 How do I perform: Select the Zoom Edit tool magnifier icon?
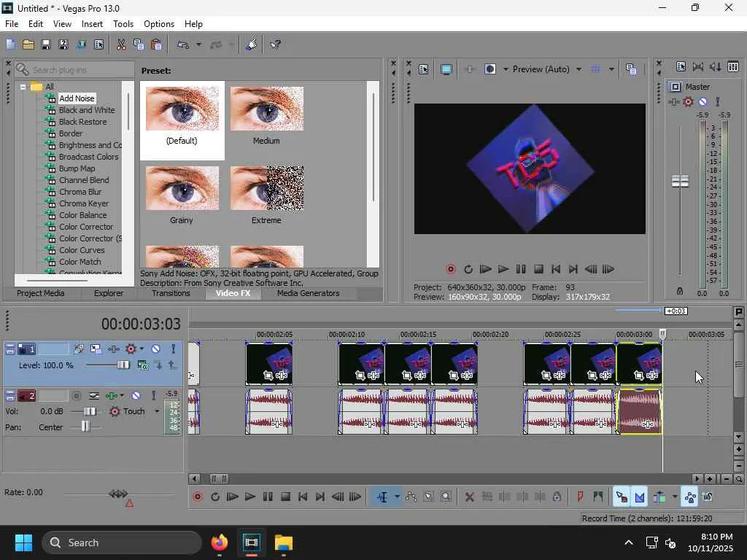(446, 497)
